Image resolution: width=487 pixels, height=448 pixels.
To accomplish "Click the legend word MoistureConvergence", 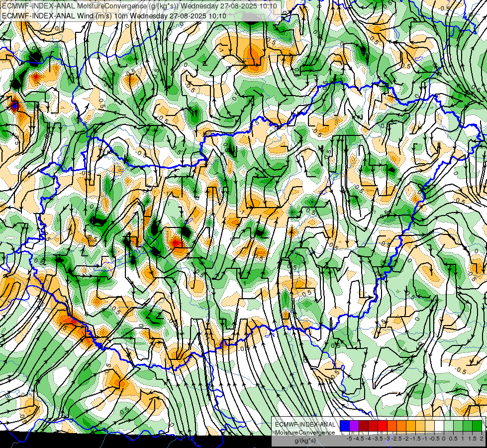I will coord(305,433).
